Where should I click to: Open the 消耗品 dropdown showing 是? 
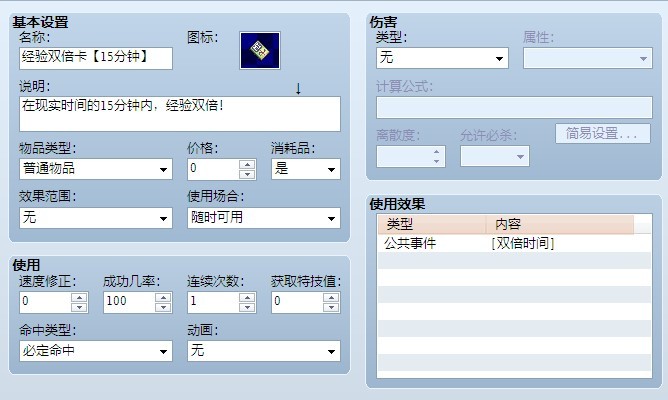pyautogui.click(x=306, y=169)
